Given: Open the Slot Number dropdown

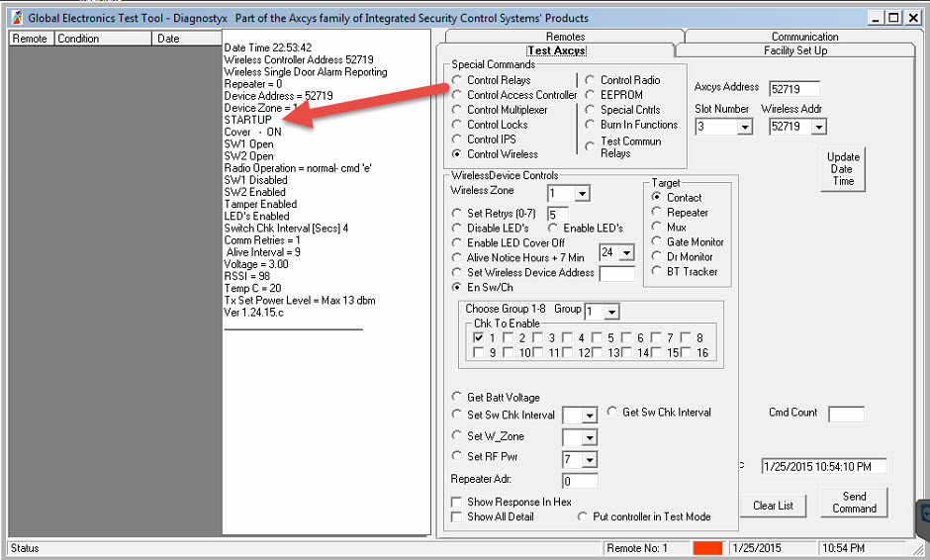Looking at the screenshot, I should click(x=745, y=127).
